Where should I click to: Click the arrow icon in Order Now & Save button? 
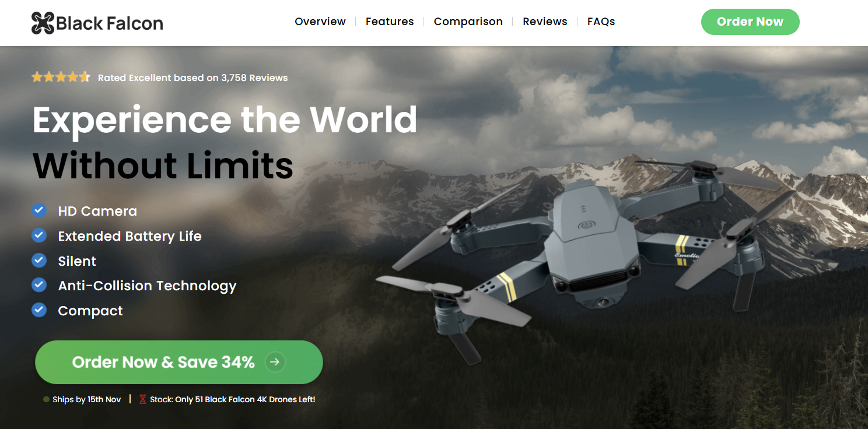(275, 362)
